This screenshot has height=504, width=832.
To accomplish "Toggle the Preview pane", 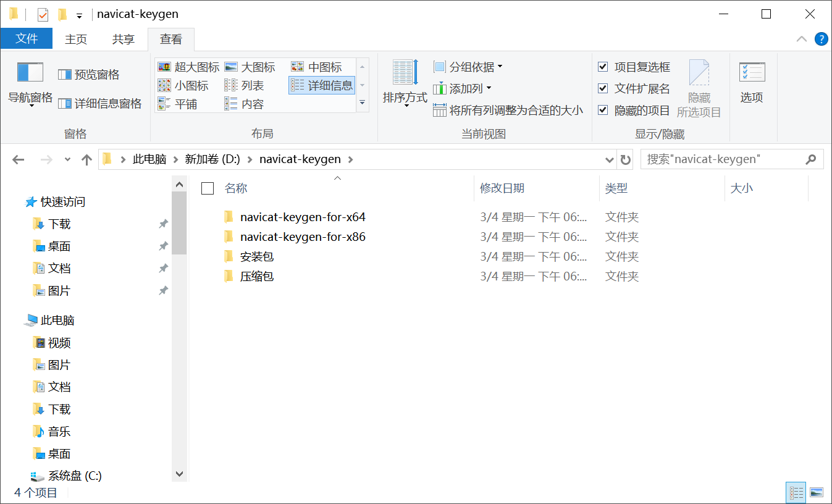I will pos(88,75).
